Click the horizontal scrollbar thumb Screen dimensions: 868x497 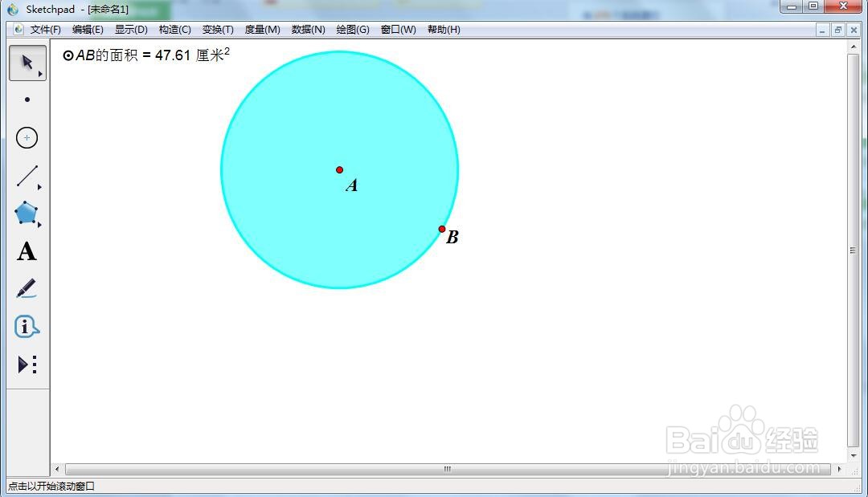[x=448, y=469]
